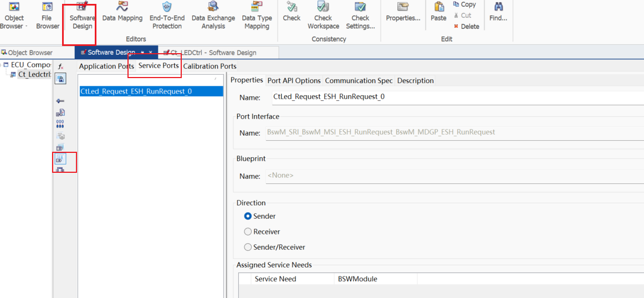Select the Sender/Receiver direction option

(275, 247)
